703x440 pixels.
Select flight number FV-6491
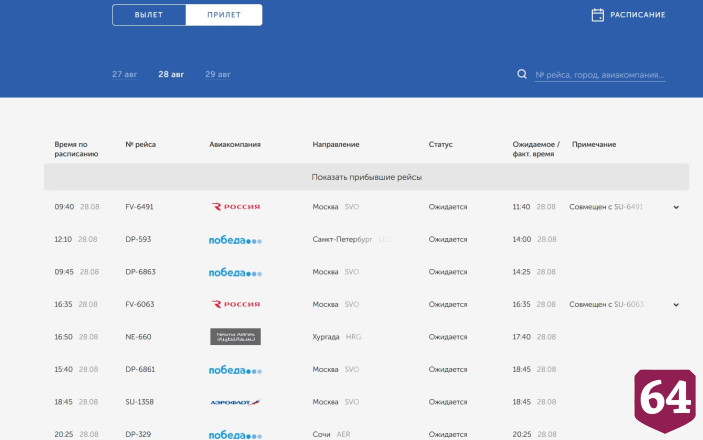[139, 207]
